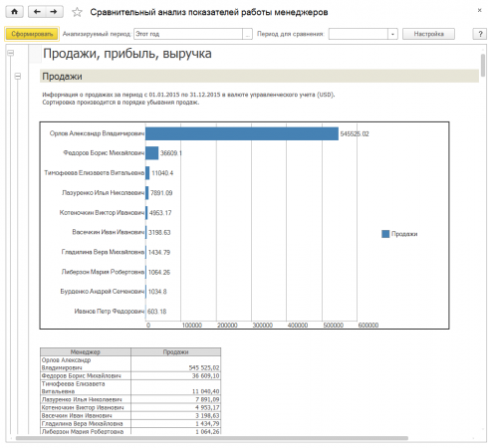Open the Настройка settings button
Screen dimensions: 488x448
coord(428,34)
